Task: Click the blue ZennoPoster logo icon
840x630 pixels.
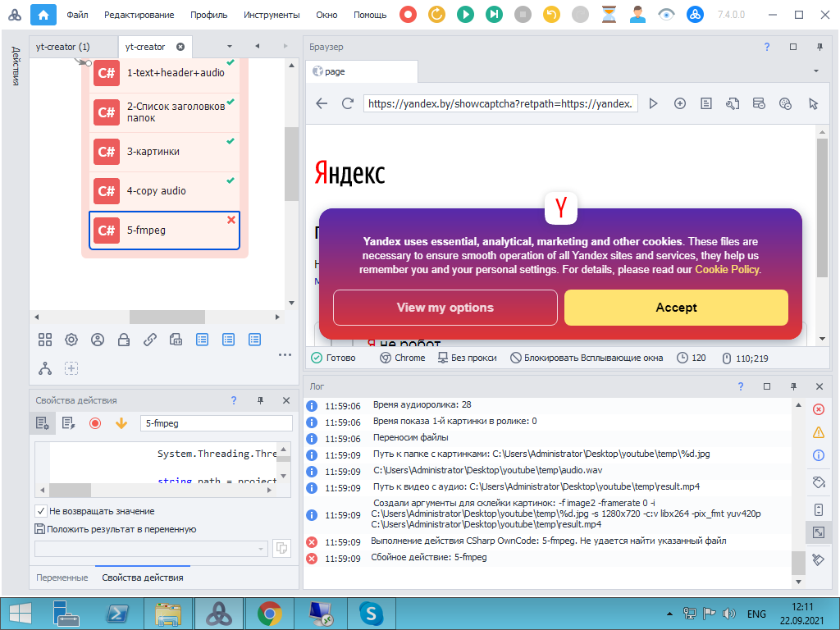Action: [x=696, y=15]
